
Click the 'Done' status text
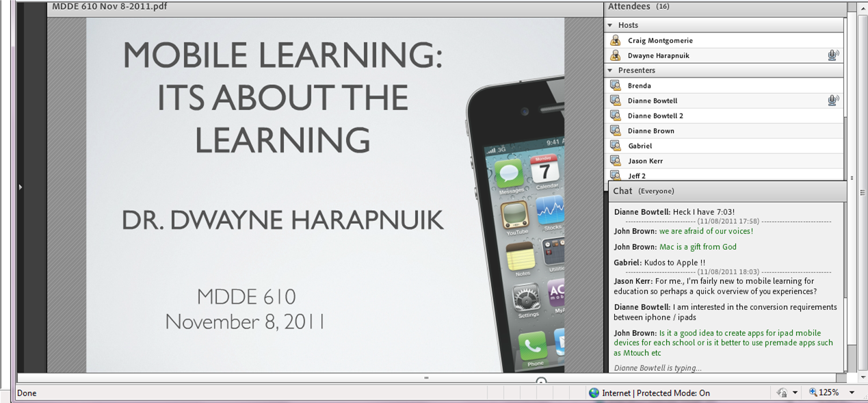[x=27, y=393]
